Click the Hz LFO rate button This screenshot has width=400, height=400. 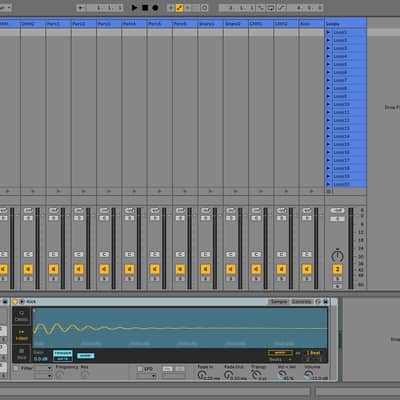(168, 369)
